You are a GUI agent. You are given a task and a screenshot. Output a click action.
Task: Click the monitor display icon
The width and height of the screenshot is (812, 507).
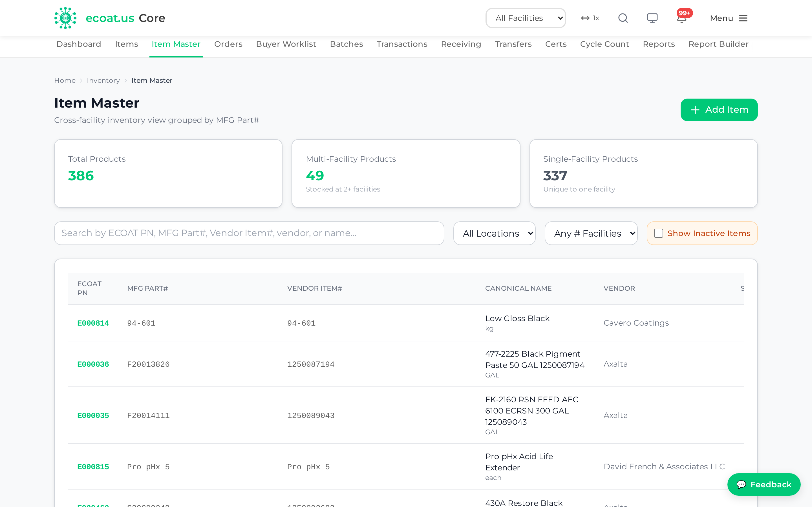pos(652,18)
